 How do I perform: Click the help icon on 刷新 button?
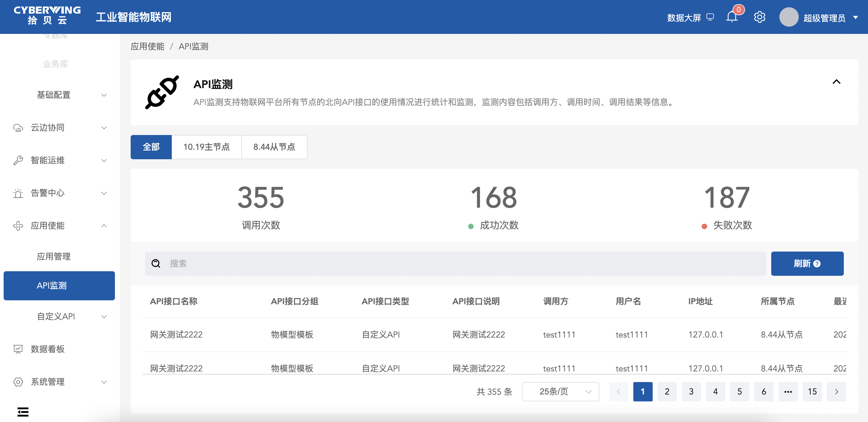pyautogui.click(x=817, y=264)
